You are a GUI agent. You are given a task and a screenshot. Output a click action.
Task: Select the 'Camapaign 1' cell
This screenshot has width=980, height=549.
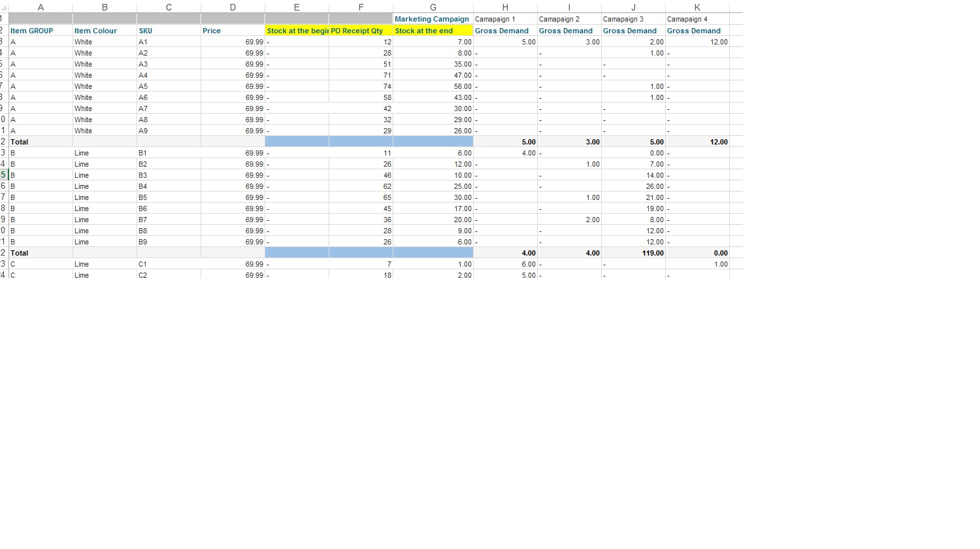505,19
